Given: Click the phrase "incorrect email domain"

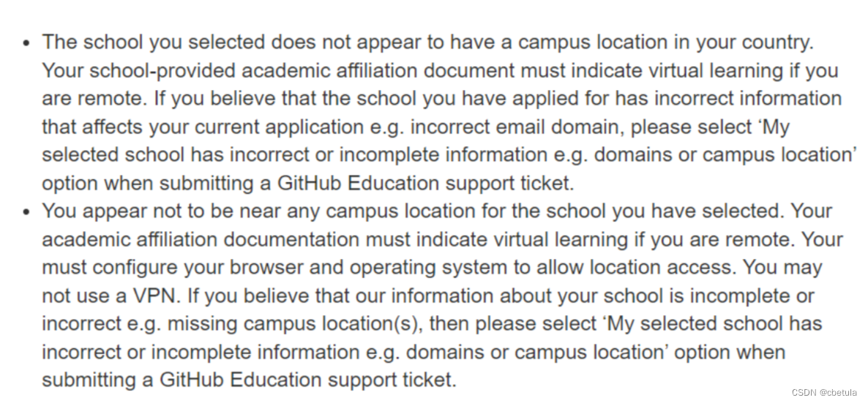Looking at the screenshot, I should point(510,127).
